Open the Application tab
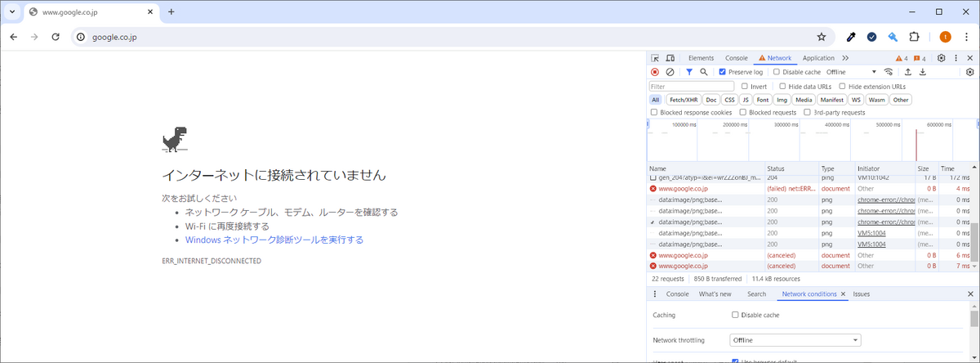 tap(818, 58)
